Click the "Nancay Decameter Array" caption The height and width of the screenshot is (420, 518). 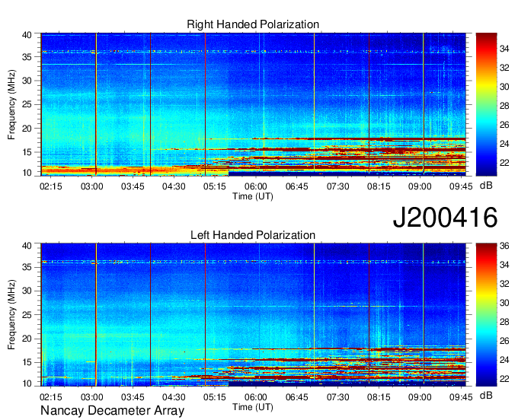[x=112, y=410]
